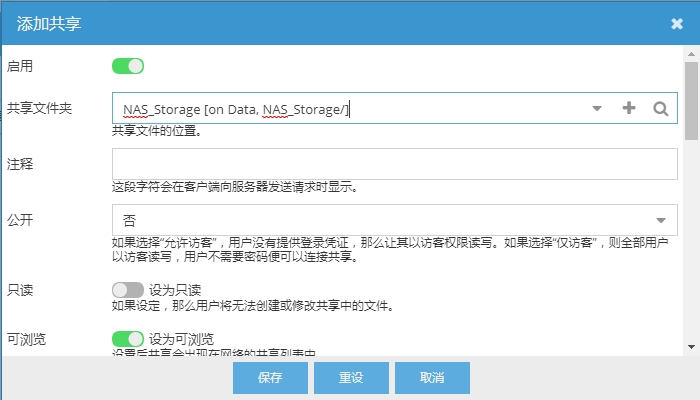Click the 可浏览 field label

tap(26, 339)
